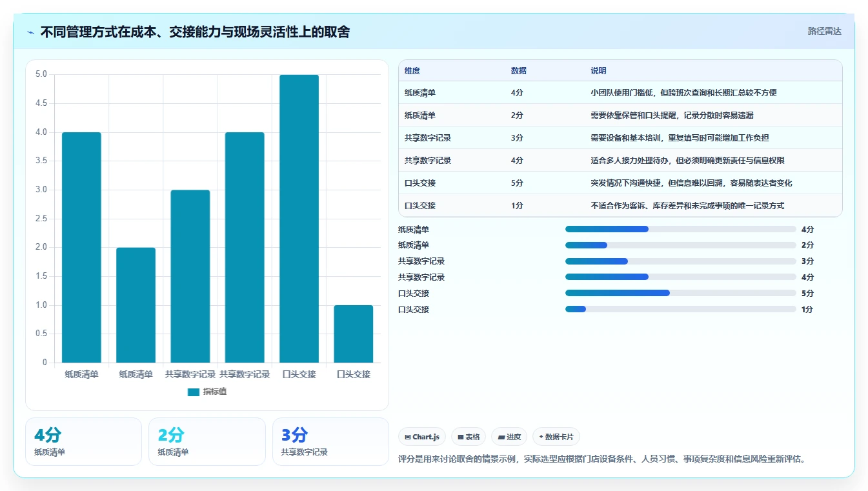868x491 pixels.
Task: Click the 3分 cell in the 共享数字记录 table row
Action: point(517,138)
